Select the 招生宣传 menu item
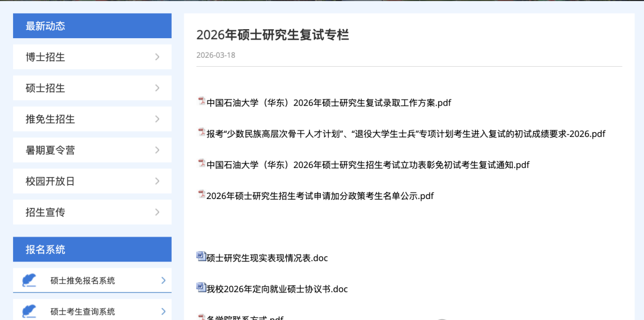 click(45, 212)
